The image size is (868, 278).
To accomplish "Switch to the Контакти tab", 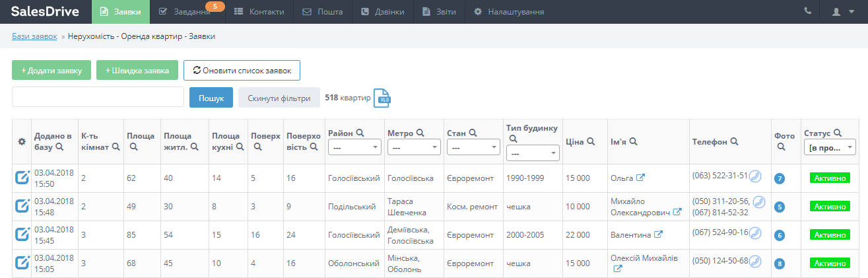I will click(x=259, y=12).
